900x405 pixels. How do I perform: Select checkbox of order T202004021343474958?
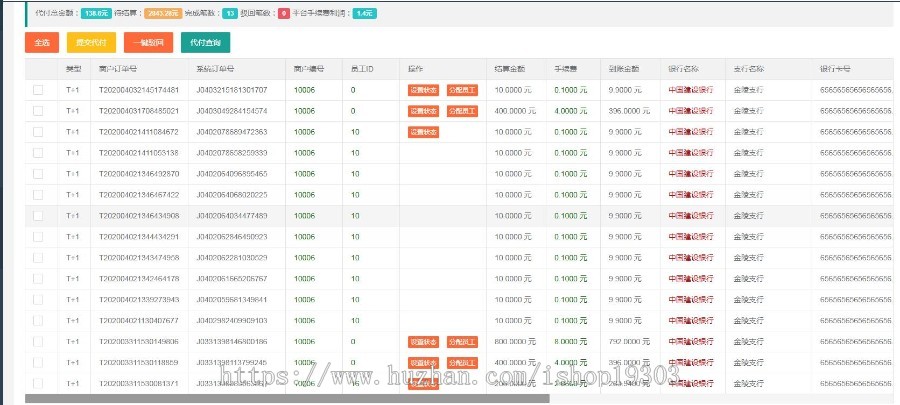pyautogui.click(x=38, y=258)
